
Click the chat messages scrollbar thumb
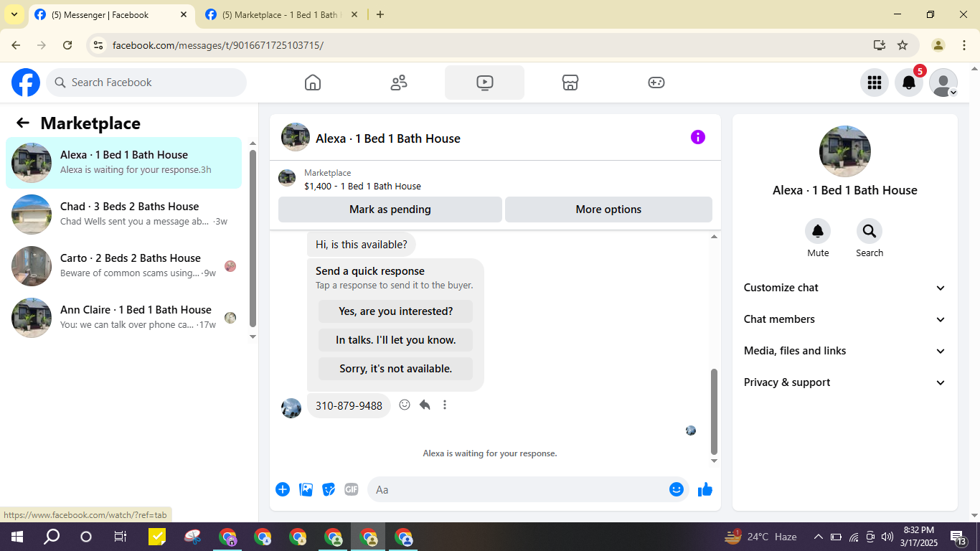point(714,412)
